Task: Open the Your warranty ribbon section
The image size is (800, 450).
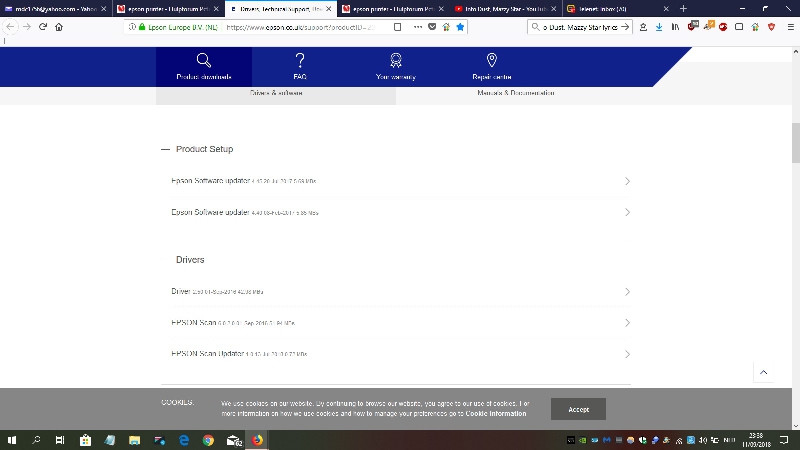Action: tap(395, 67)
